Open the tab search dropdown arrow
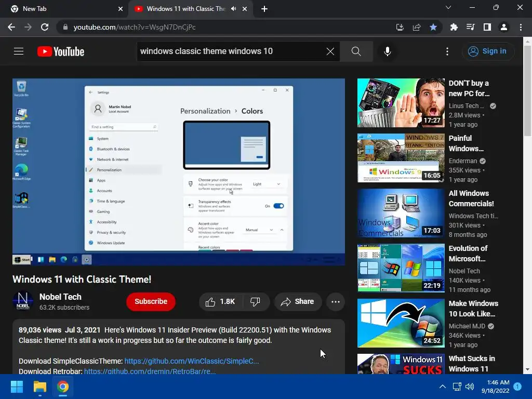The image size is (532, 399). pos(448,7)
